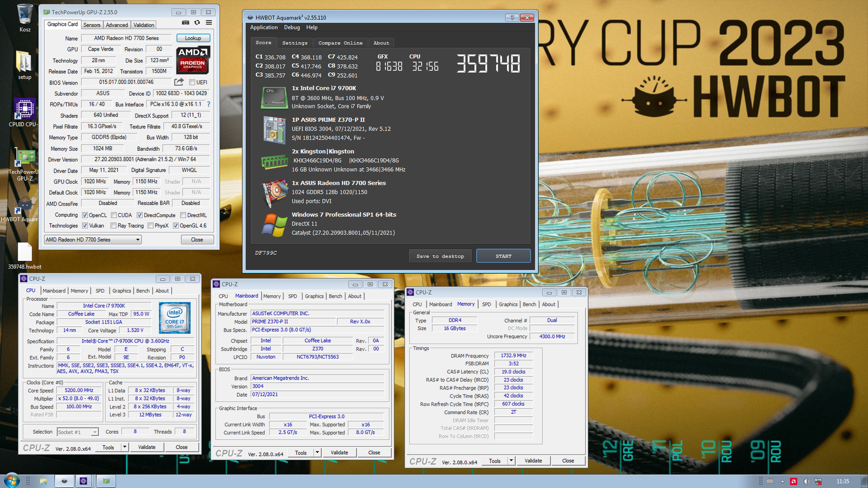This screenshot has width=868, height=488.
Task: Click the GPU-Z taskbar button
Action: click(x=106, y=481)
